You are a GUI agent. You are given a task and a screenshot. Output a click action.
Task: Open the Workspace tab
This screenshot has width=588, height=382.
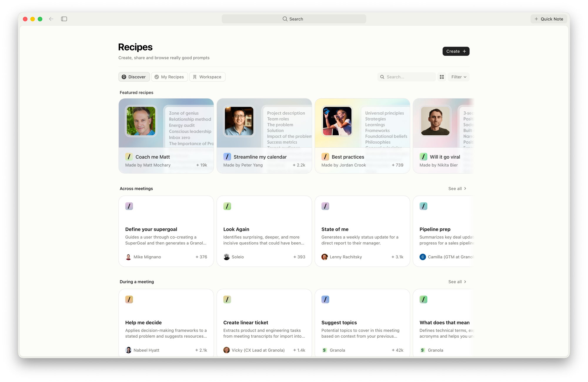207,77
